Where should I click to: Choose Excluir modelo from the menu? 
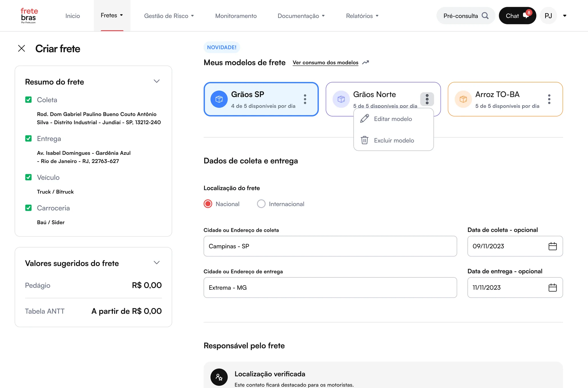(394, 140)
